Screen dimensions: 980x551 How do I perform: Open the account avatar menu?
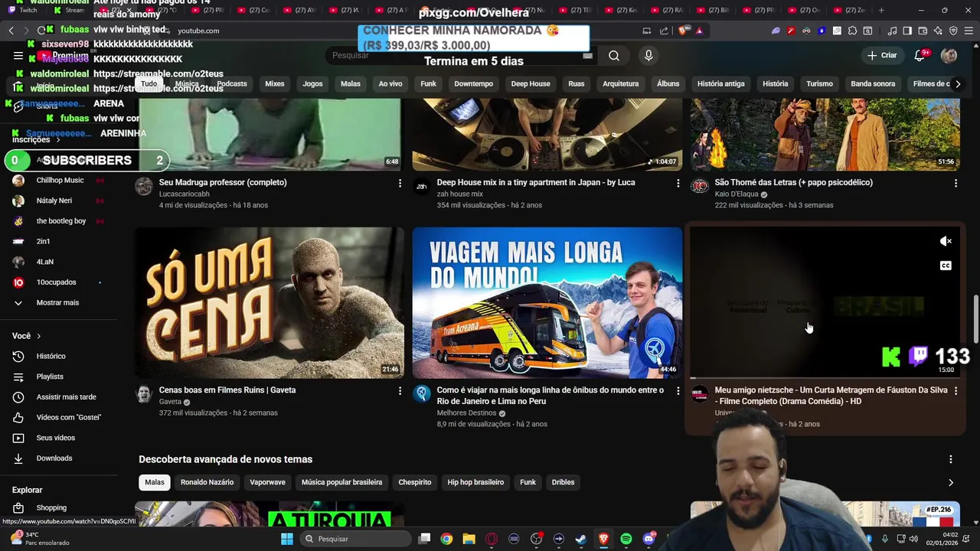(949, 55)
